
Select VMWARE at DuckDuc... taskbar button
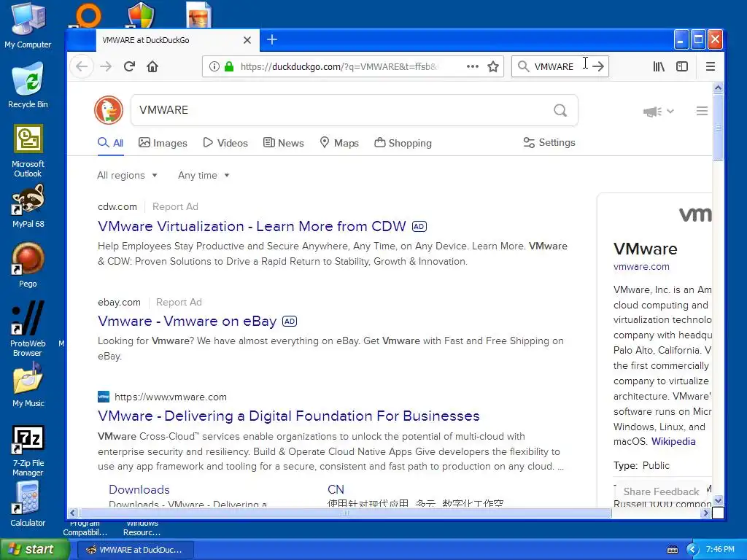(135, 550)
